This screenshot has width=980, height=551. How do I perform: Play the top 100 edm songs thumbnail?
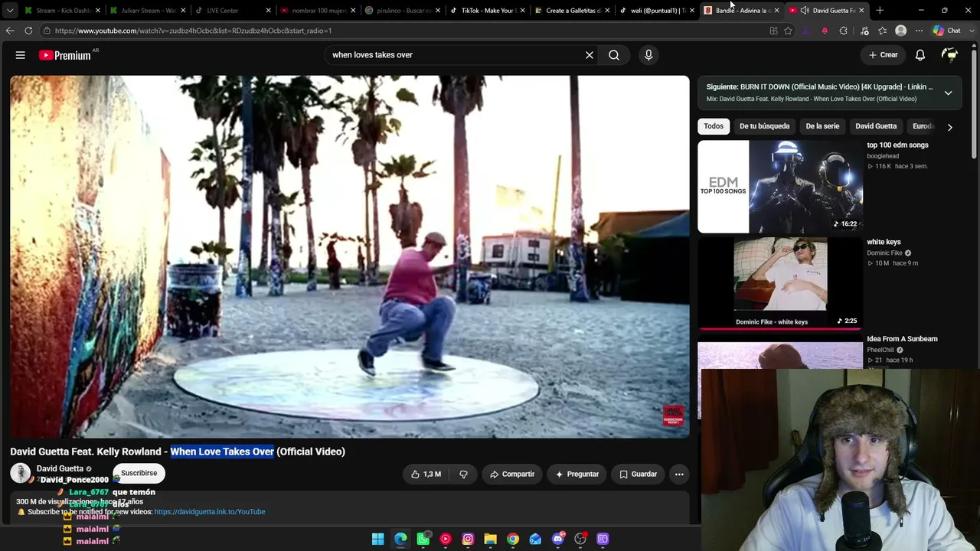tap(780, 187)
